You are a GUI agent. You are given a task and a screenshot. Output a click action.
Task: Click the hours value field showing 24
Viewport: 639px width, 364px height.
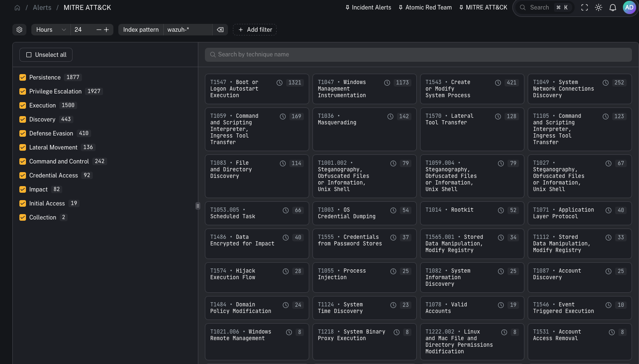pos(82,30)
